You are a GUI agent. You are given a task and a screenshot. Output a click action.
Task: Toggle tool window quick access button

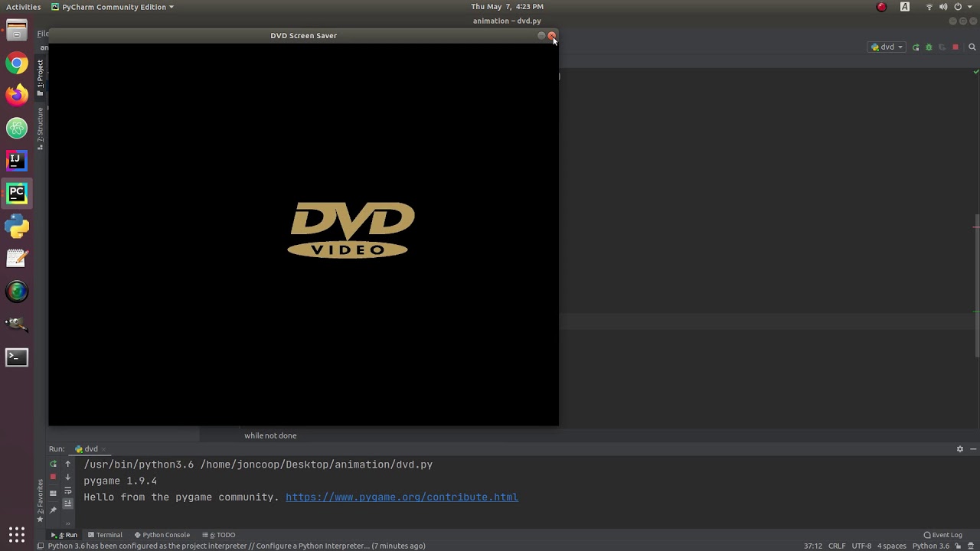coord(41,546)
